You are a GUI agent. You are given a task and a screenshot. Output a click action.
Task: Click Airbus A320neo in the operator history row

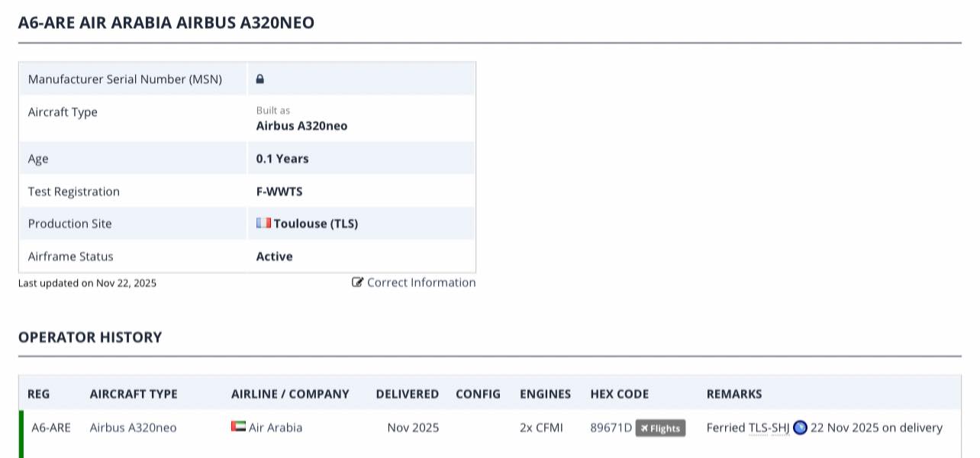tap(133, 427)
